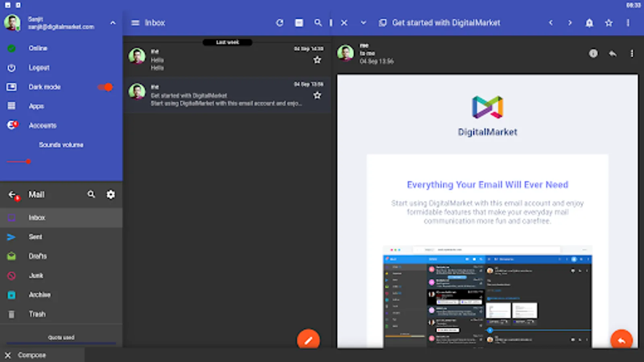Click the bell reminder icon
Image resolution: width=644 pixels, height=362 pixels.
589,23
